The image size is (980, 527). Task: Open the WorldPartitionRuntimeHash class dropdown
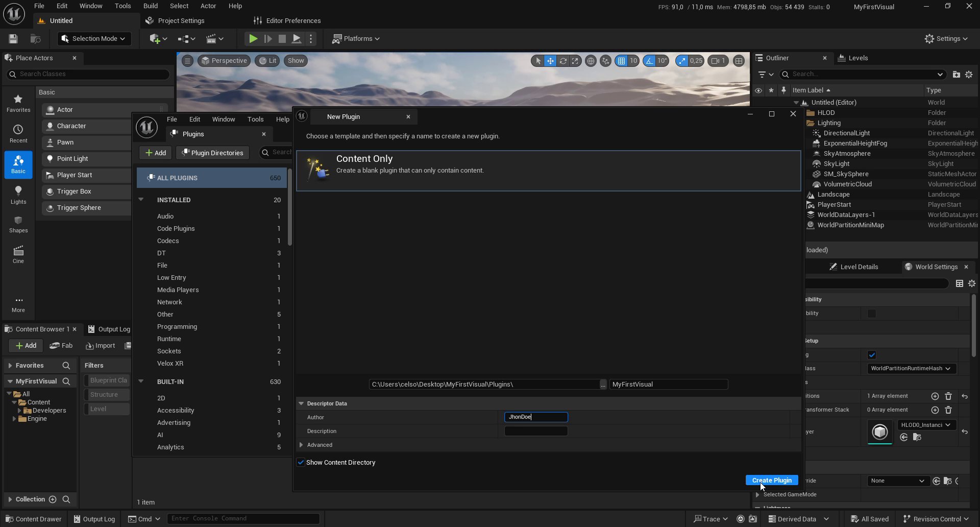(x=911, y=369)
